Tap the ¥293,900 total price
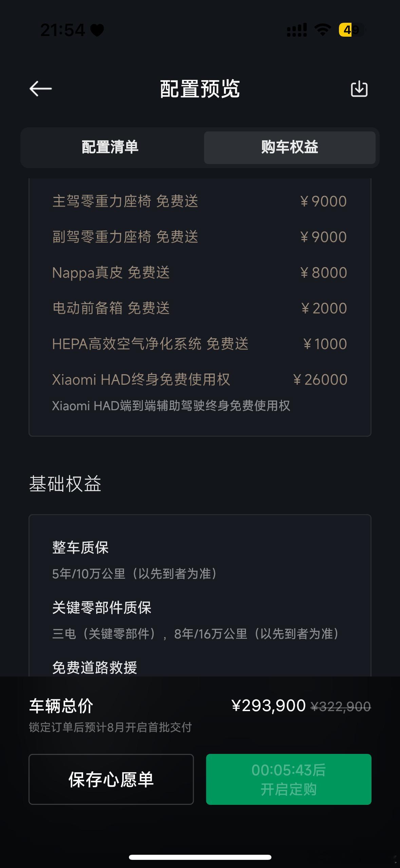The height and width of the screenshot is (868, 400). (x=269, y=706)
